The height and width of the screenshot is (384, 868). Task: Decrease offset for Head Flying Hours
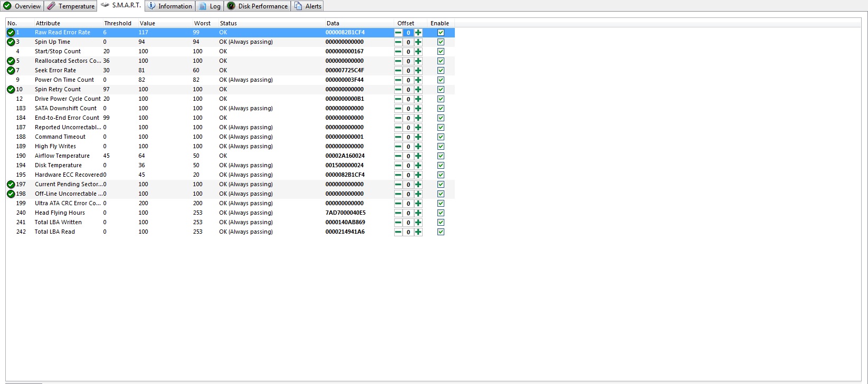pyautogui.click(x=398, y=213)
